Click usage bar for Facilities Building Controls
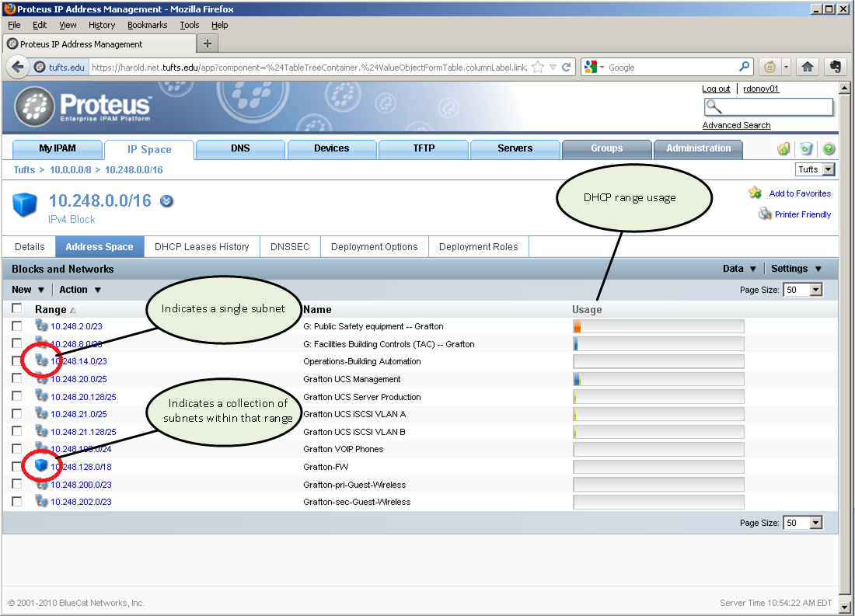 tap(658, 344)
